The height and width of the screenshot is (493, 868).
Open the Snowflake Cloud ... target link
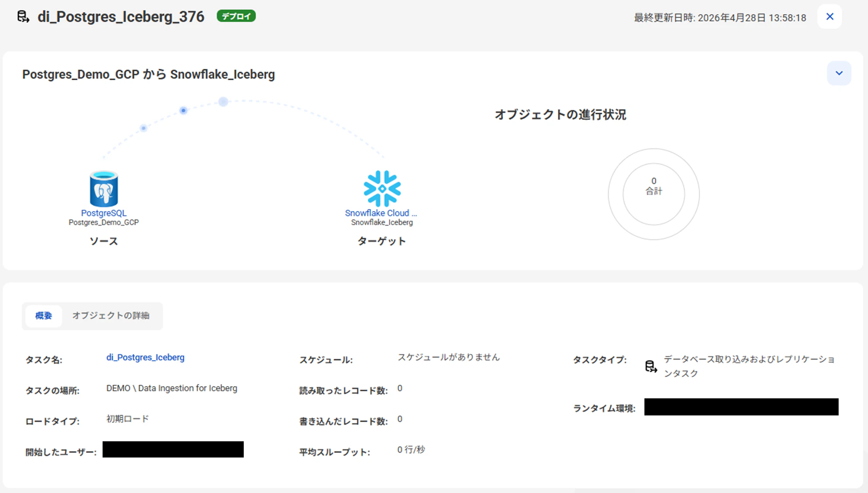[381, 213]
